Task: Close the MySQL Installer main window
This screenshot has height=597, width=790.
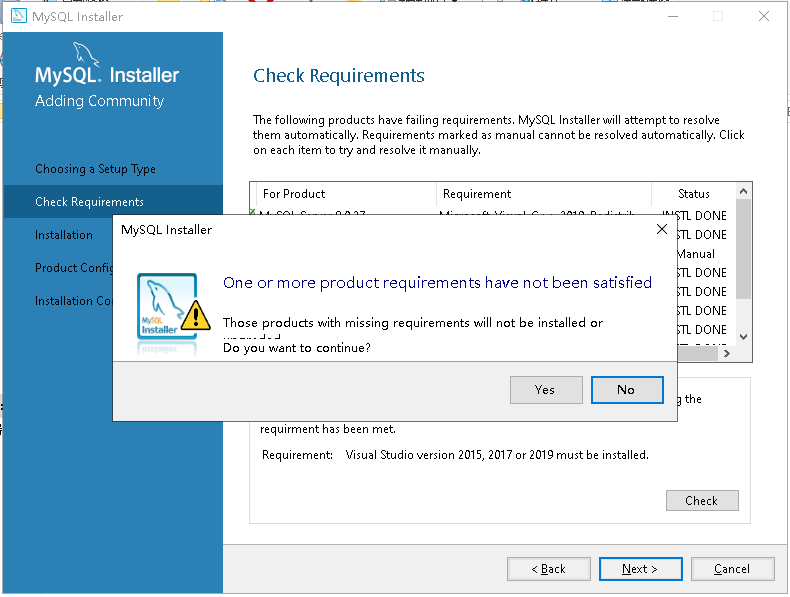Action: click(764, 16)
